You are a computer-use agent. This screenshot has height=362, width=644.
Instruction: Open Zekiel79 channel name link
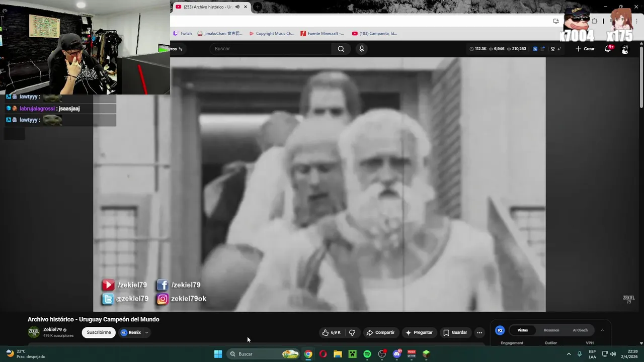52,330
